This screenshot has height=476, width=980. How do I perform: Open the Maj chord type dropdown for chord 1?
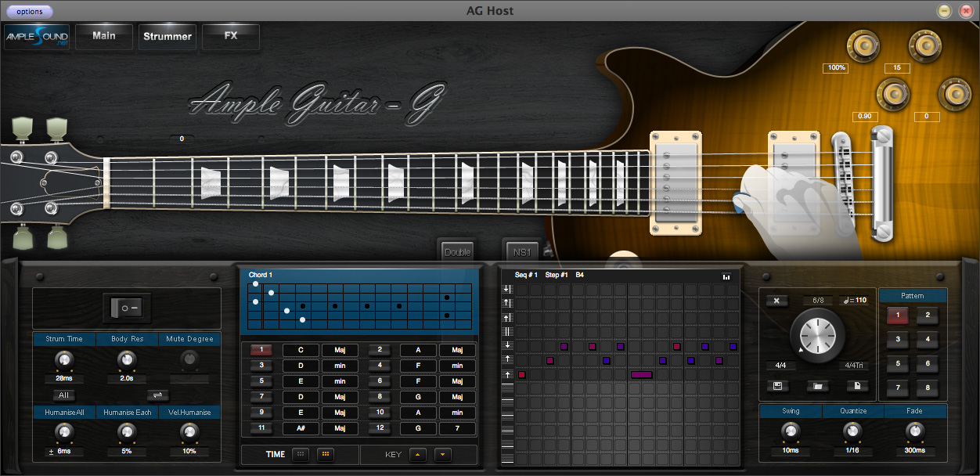point(340,350)
